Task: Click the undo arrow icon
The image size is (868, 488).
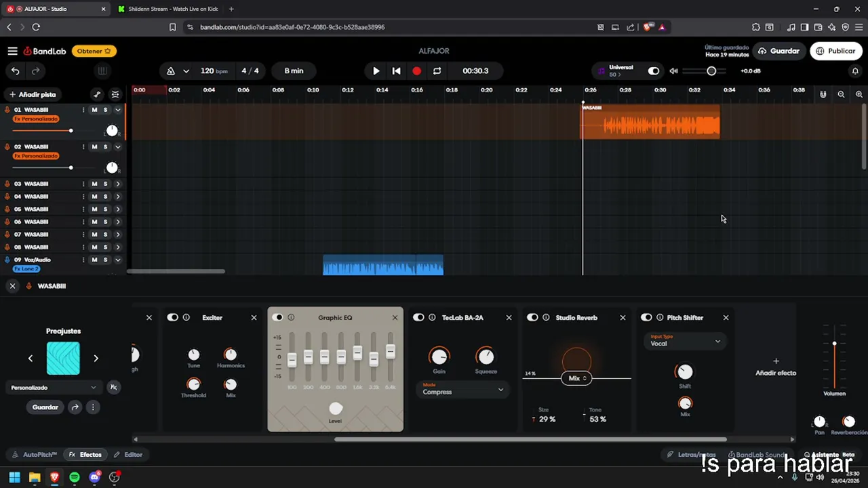Action: [16, 70]
